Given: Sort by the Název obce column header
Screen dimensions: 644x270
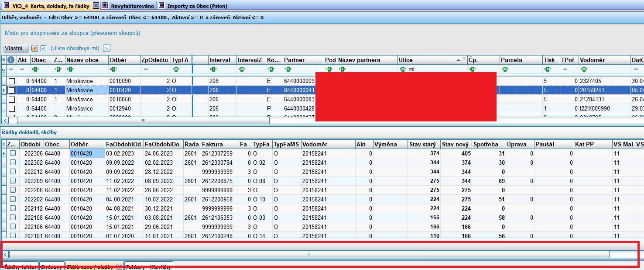Looking at the screenshot, I should pos(87,60).
